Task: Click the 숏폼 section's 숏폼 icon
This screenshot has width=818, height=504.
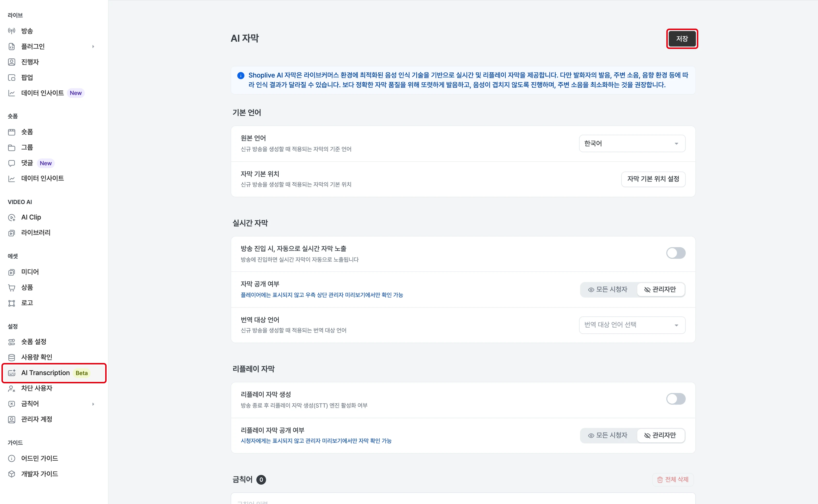Action: [x=12, y=132]
